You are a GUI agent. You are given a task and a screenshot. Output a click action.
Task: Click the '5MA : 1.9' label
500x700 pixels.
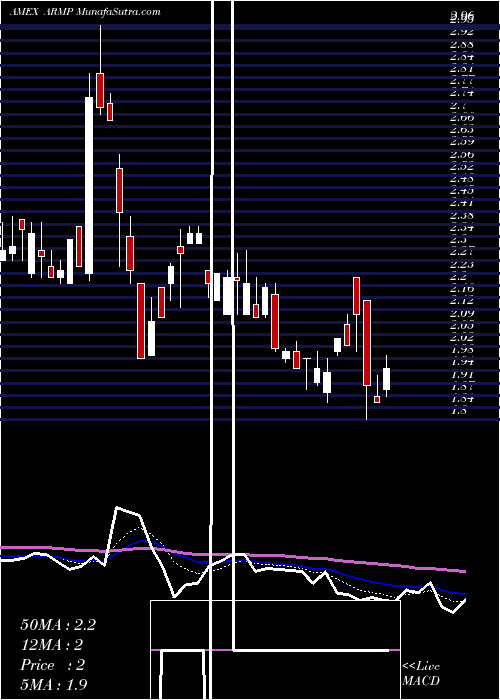pos(54,684)
